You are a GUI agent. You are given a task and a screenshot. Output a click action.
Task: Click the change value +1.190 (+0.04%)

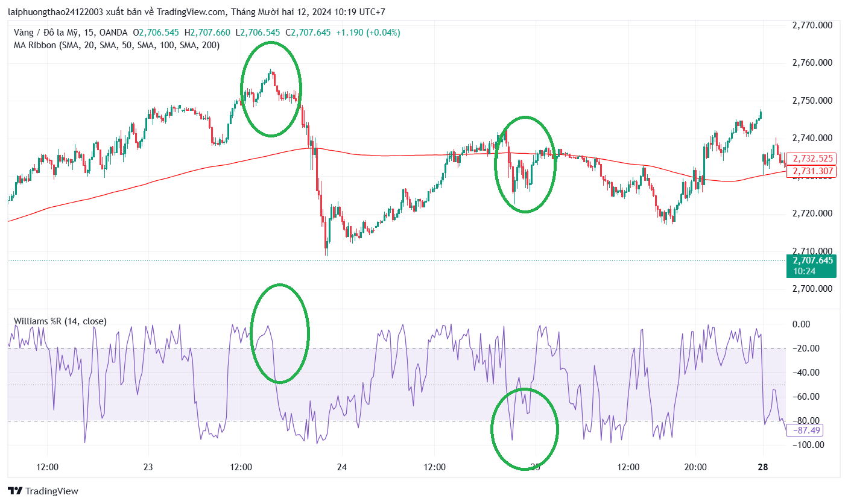(x=368, y=33)
